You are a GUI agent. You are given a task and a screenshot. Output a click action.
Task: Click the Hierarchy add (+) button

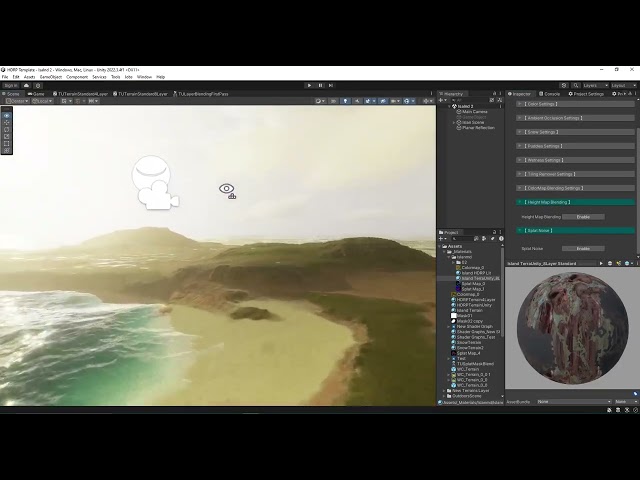click(x=441, y=100)
